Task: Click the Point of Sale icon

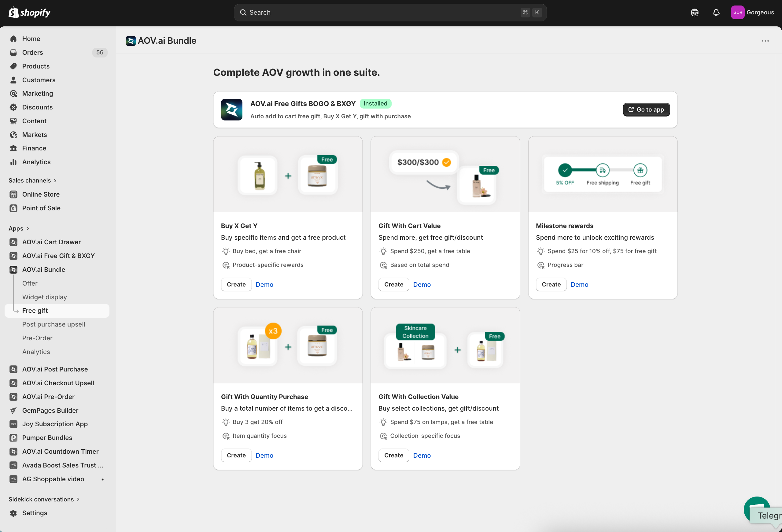Action: 13,208
